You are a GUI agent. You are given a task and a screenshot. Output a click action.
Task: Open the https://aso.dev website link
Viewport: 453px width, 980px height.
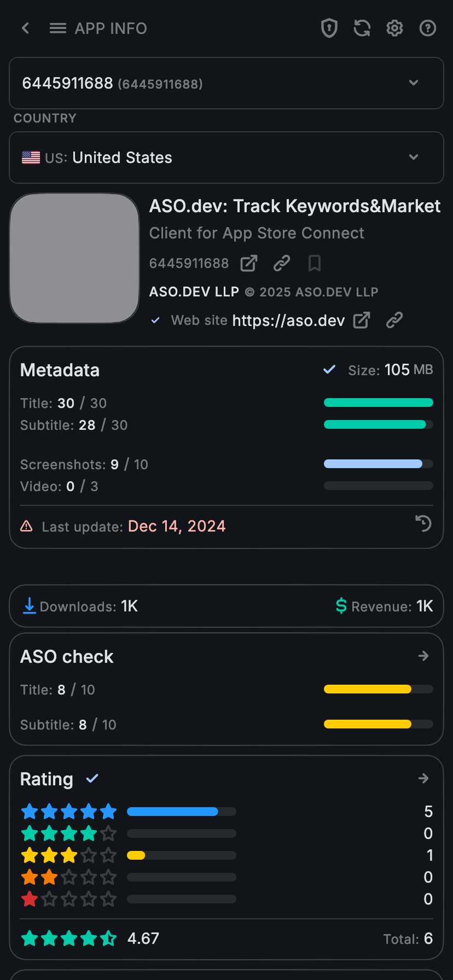coord(288,320)
